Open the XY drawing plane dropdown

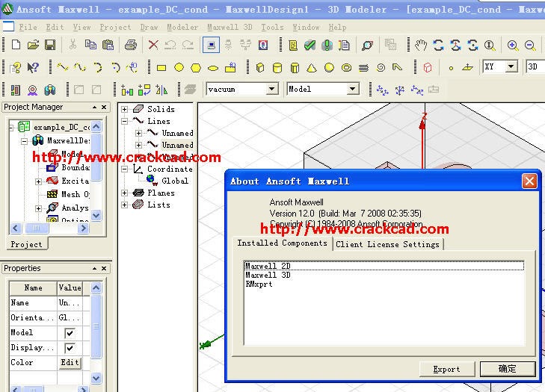(x=511, y=66)
